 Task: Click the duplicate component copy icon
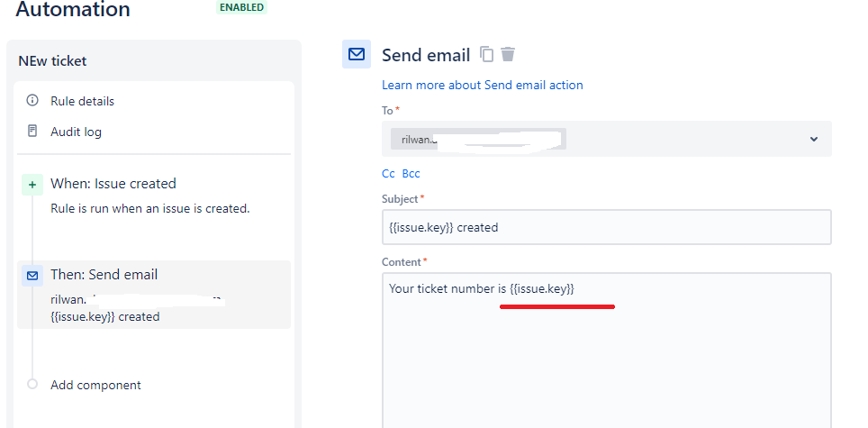(x=486, y=54)
